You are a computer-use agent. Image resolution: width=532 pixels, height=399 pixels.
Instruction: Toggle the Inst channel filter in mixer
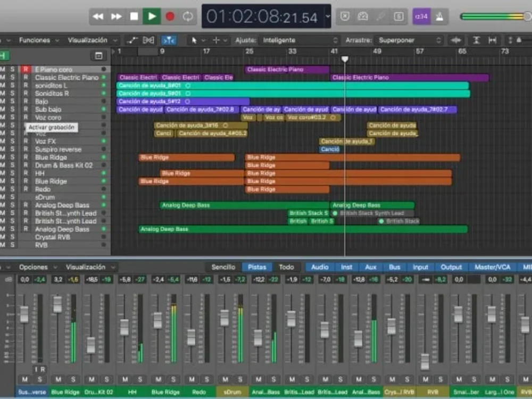tap(346, 268)
